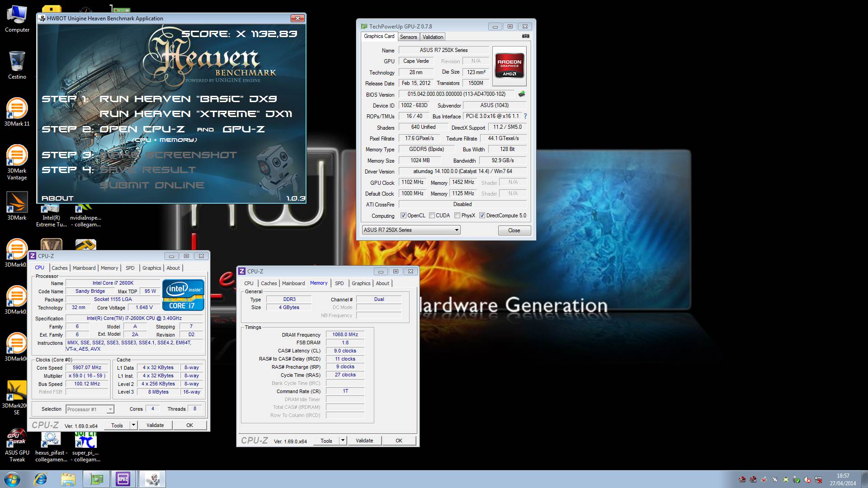Click the Driver Version field in GPU-Z
Image resolution: width=868 pixels, height=488 pixels.
pyautogui.click(x=462, y=172)
